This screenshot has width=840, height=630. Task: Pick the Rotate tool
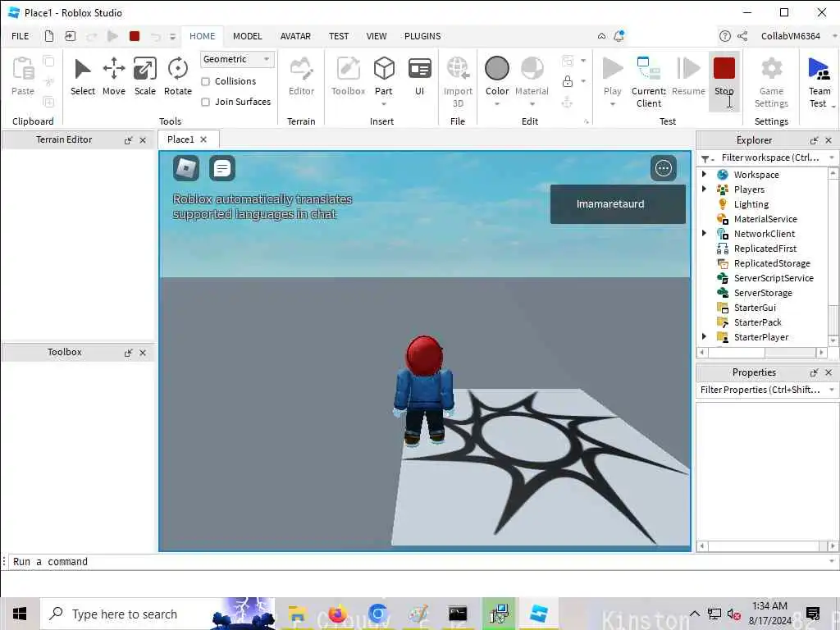tap(177, 76)
